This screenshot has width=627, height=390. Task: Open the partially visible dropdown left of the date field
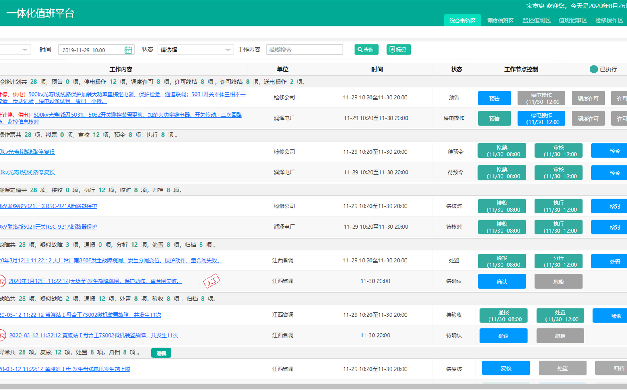click(x=15, y=50)
